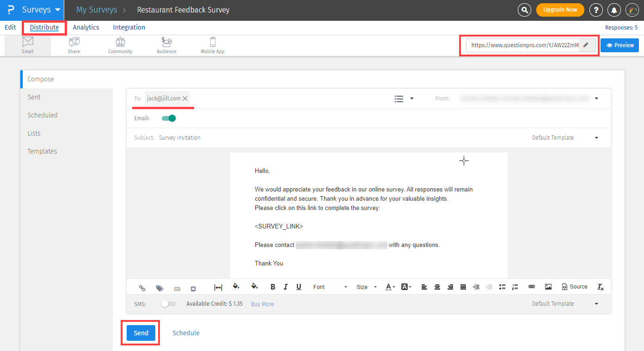The width and height of the screenshot is (644, 351).
Task: Open the From address dropdown
Action: 596,98
